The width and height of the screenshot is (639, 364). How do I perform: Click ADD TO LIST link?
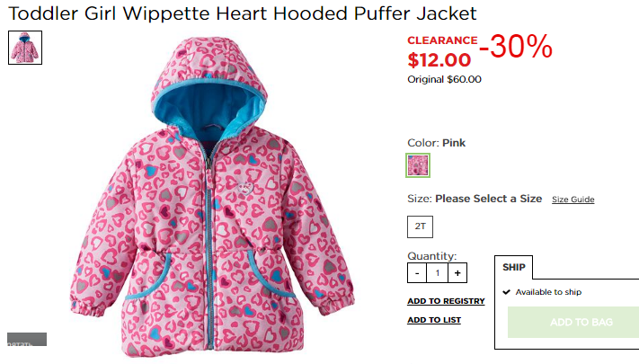pos(434,320)
